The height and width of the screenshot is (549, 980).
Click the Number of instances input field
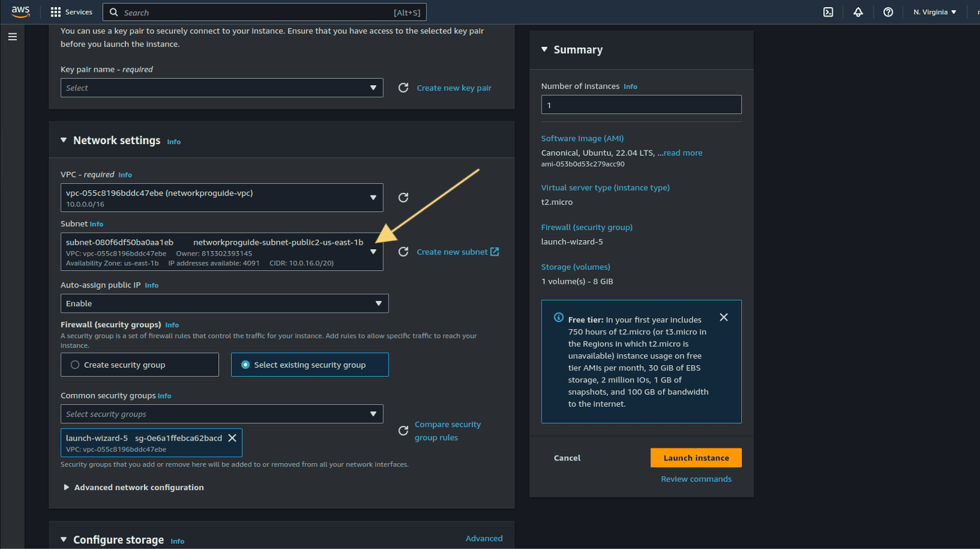coord(641,104)
